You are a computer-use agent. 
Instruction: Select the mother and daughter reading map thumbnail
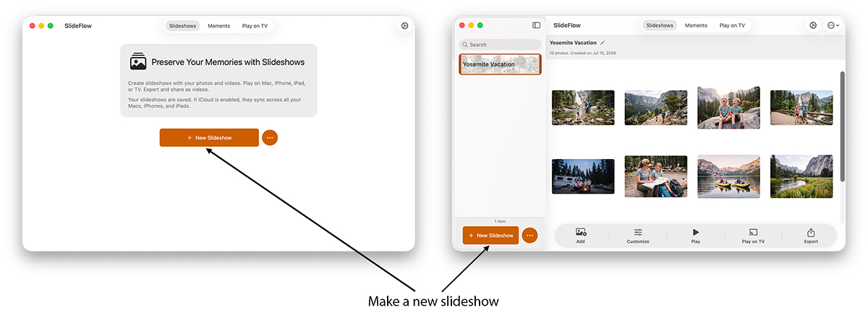click(x=656, y=176)
